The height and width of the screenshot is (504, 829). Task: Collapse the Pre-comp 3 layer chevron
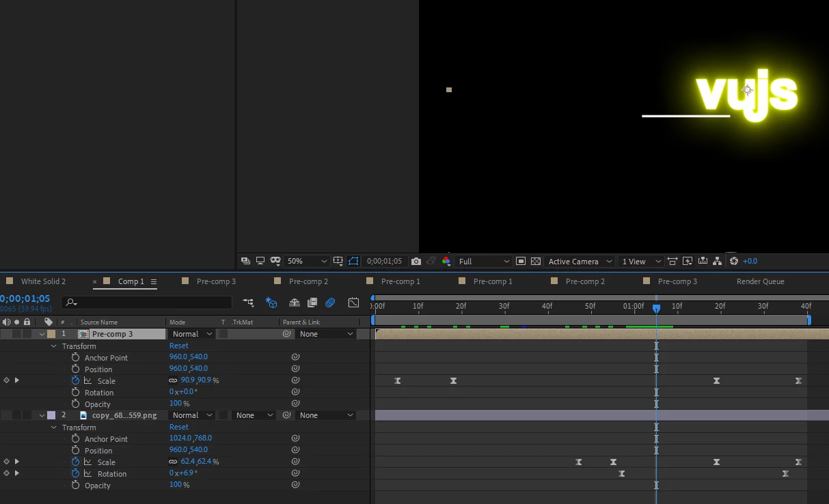pos(42,334)
